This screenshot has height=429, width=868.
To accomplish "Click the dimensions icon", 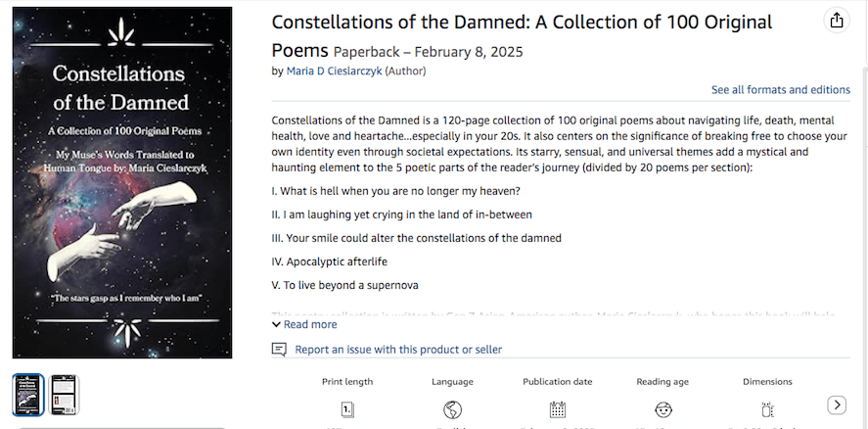I will [767, 409].
